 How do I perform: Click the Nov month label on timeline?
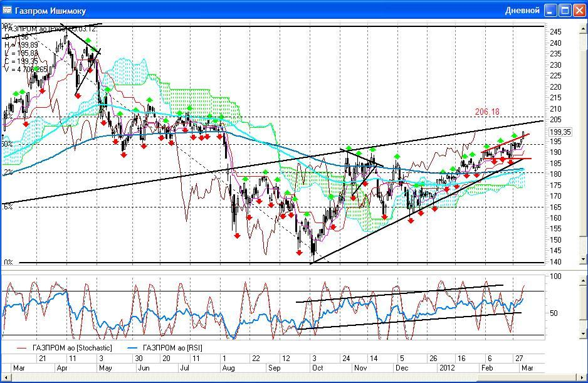[x=360, y=367]
